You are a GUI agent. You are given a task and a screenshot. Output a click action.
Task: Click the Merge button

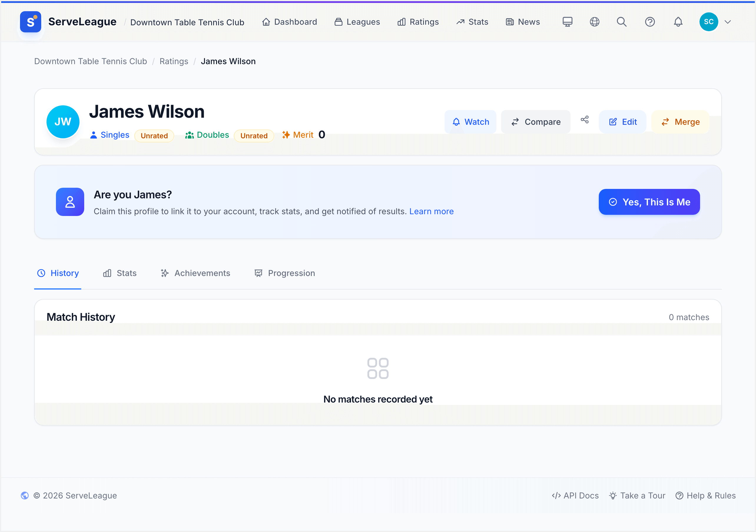[680, 122]
